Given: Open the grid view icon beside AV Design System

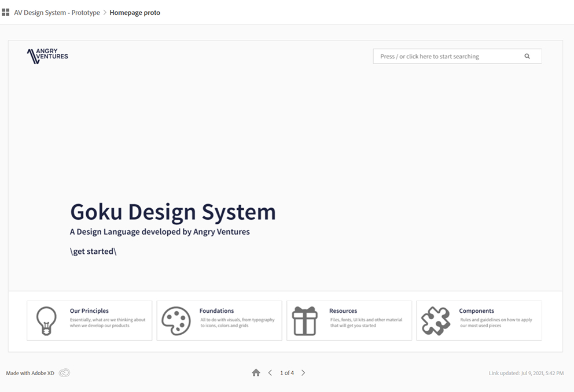Looking at the screenshot, I should tap(5, 13).
